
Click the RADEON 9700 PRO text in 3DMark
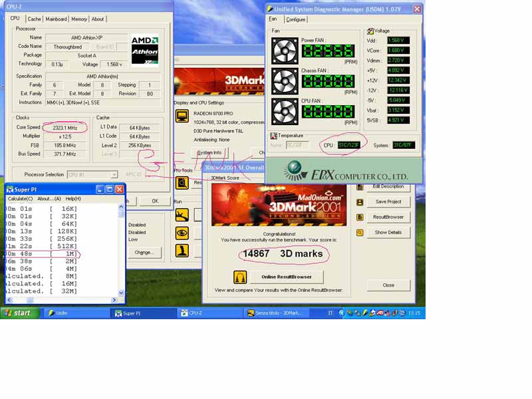[x=213, y=113]
